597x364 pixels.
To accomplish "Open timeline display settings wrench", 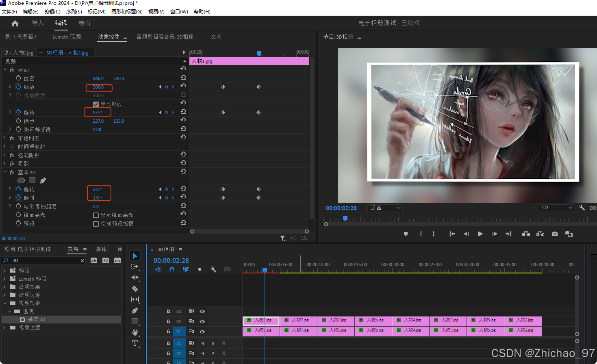I will [x=213, y=269].
